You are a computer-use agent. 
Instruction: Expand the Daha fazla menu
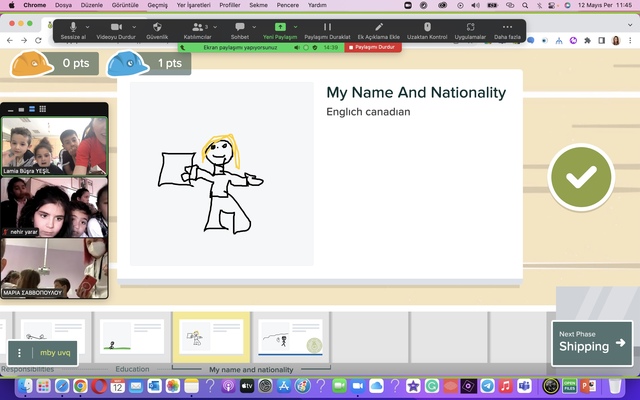pyautogui.click(x=508, y=29)
